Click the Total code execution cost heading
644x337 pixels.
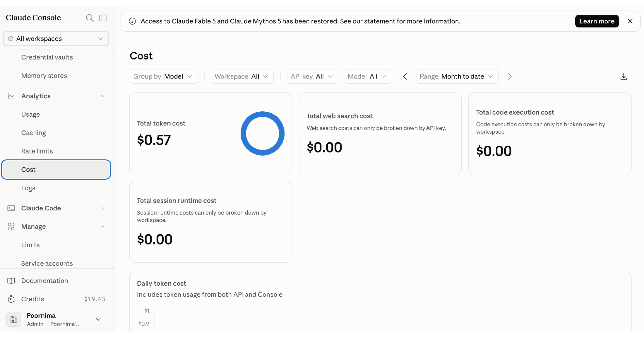point(515,112)
